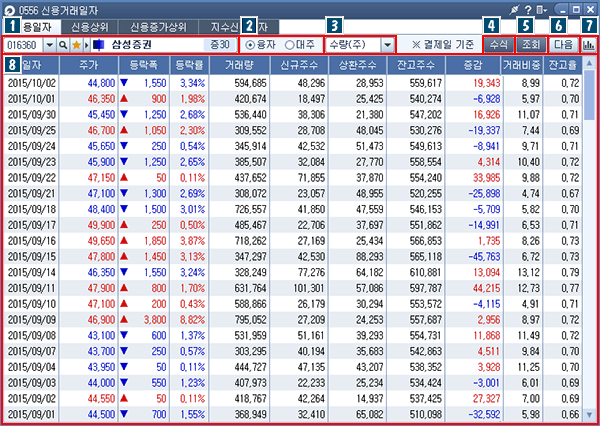Screen dimensions: 600x426
Task: Click the app refresh icon in title bar
Action: pos(11,10)
